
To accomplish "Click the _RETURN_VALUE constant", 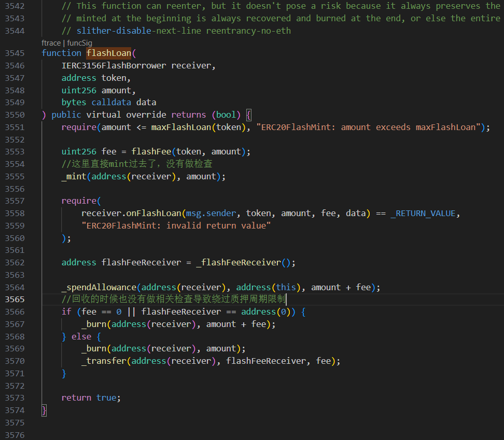I will (x=423, y=214).
